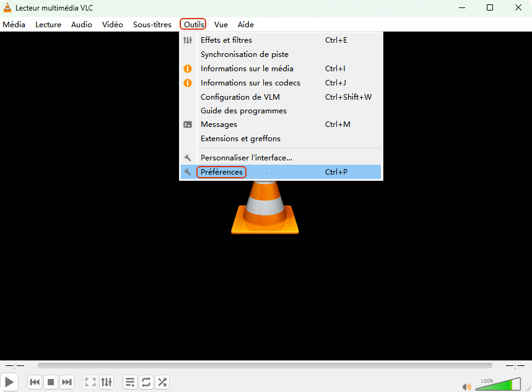Viewport: 532px width, 392px height.
Task: Open extended settings from the bottom toolbar
Action: [x=107, y=382]
